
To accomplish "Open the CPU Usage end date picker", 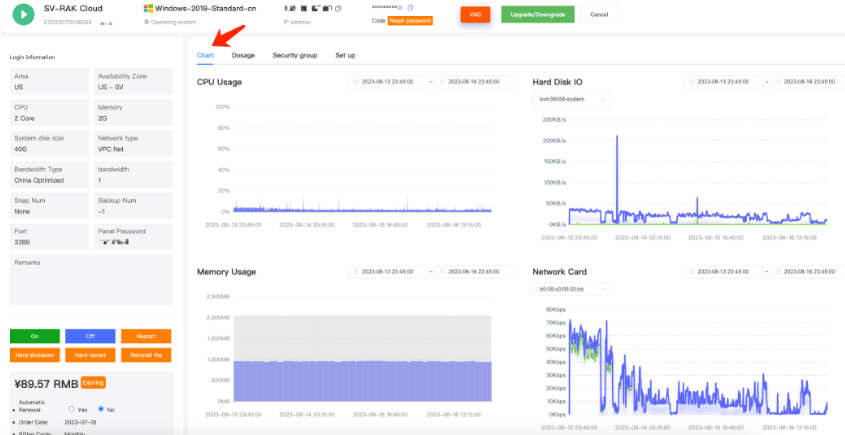I will click(x=475, y=82).
